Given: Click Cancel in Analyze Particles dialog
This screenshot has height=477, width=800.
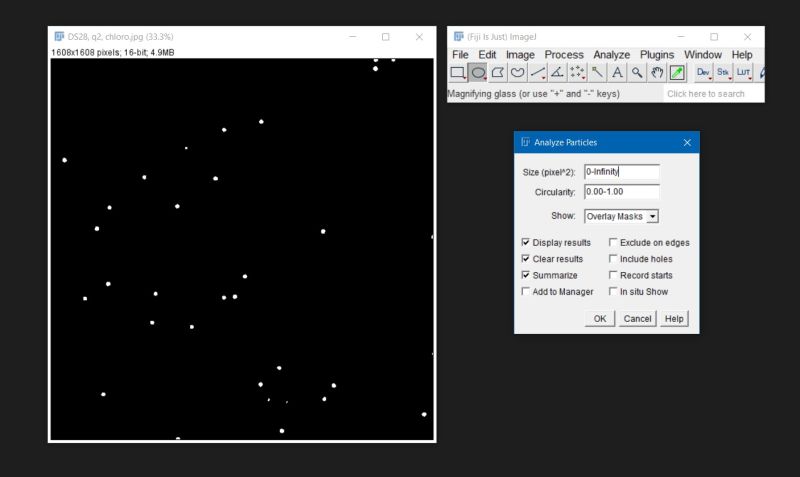Looking at the screenshot, I should [637, 319].
